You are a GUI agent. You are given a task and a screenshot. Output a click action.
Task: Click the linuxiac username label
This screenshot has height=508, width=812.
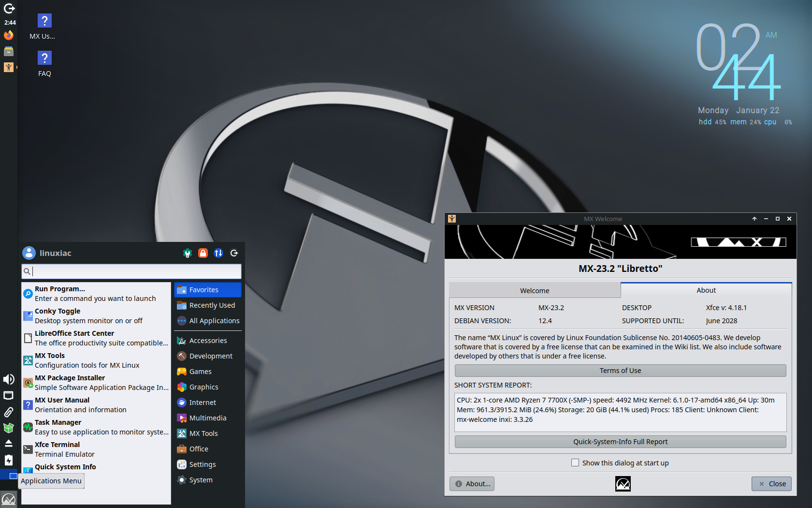click(x=55, y=253)
